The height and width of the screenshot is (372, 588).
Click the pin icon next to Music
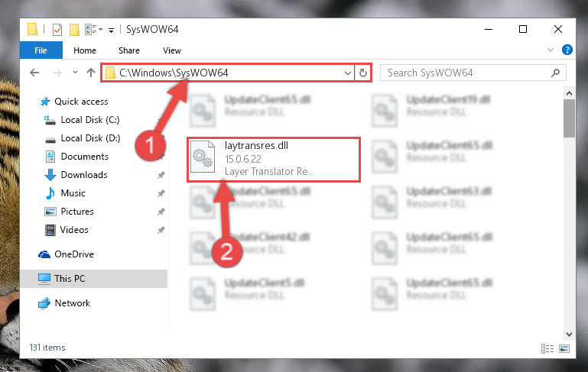click(161, 193)
